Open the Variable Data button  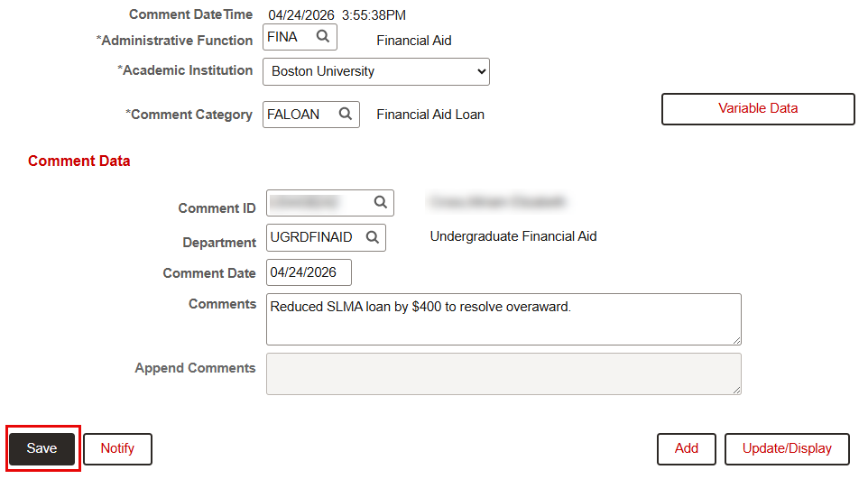click(758, 108)
